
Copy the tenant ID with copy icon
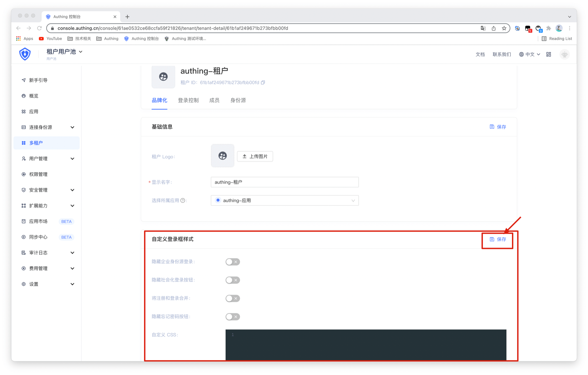(x=263, y=83)
